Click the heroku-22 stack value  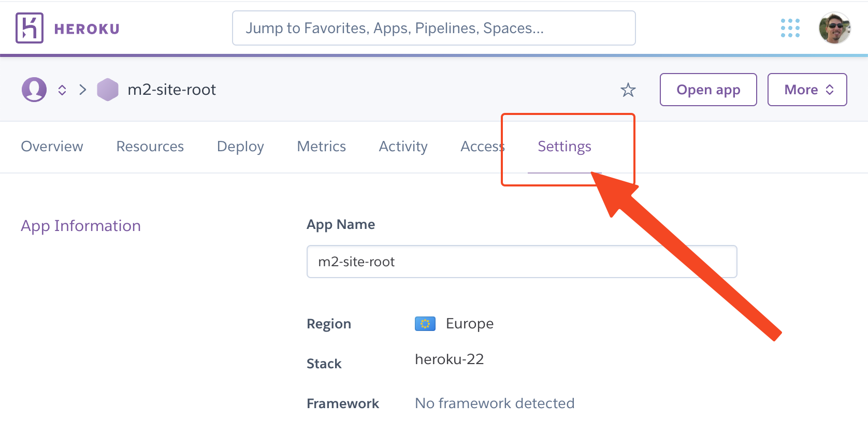point(450,359)
